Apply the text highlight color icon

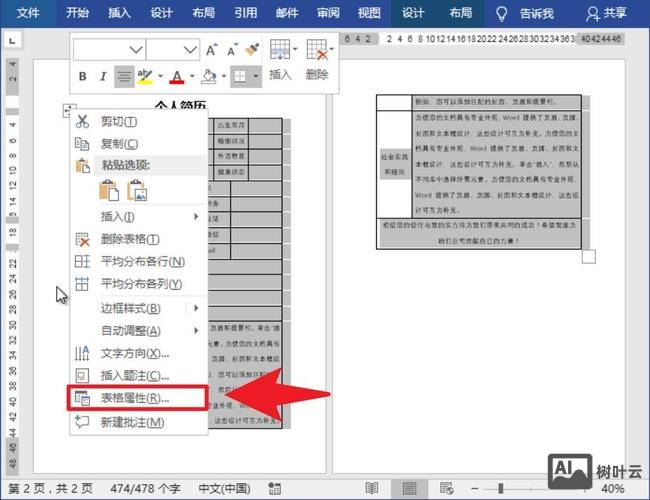145,76
